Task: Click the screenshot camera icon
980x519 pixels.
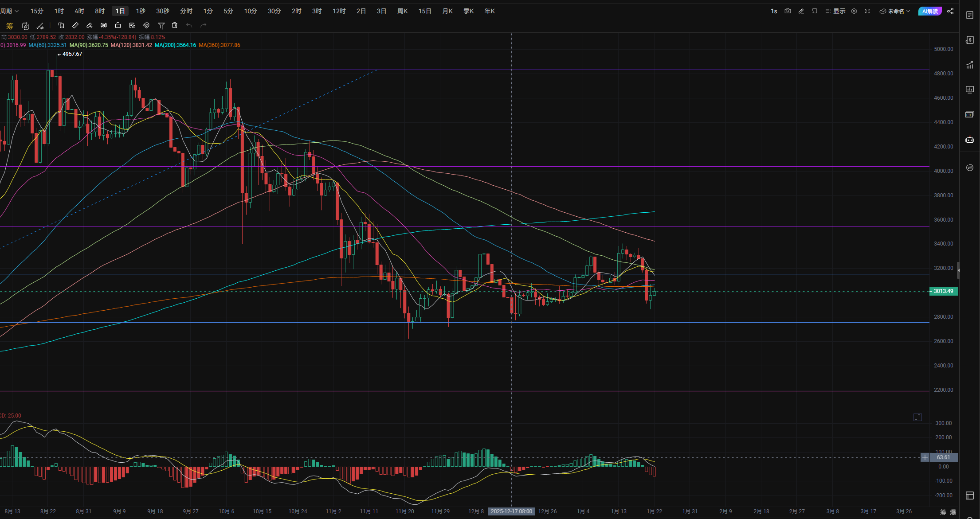Action: pos(788,11)
